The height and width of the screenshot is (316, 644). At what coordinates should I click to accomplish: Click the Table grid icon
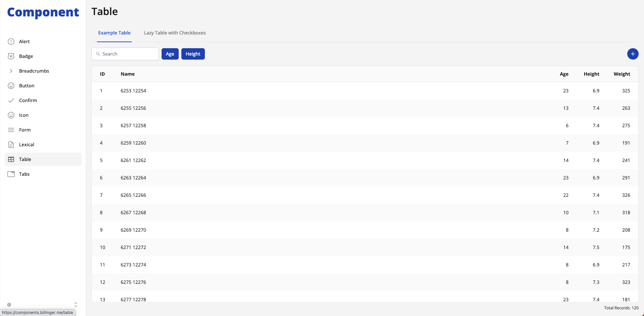pyautogui.click(x=11, y=159)
